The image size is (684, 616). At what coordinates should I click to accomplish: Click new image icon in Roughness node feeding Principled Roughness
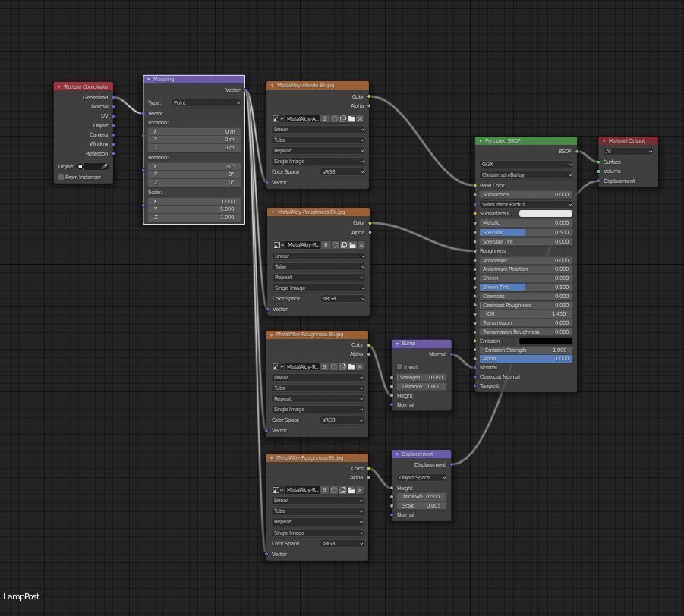tap(344, 245)
